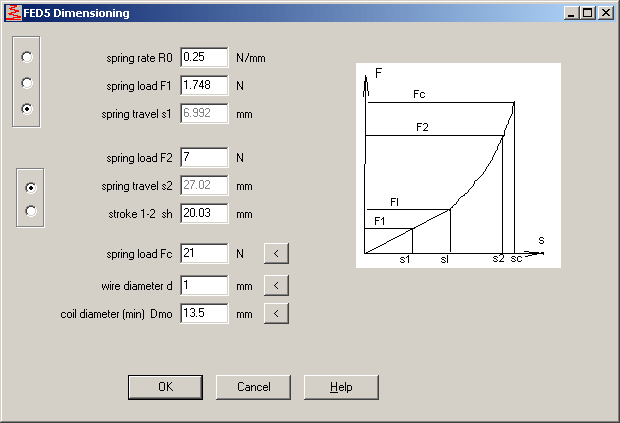Confirm dimensioning with the OK button
The width and height of the screenshot is (620, 423).
point(165,387)
